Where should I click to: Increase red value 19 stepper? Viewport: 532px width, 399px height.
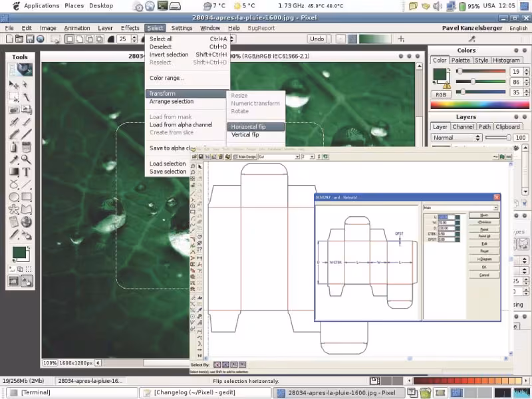(526, 70)
